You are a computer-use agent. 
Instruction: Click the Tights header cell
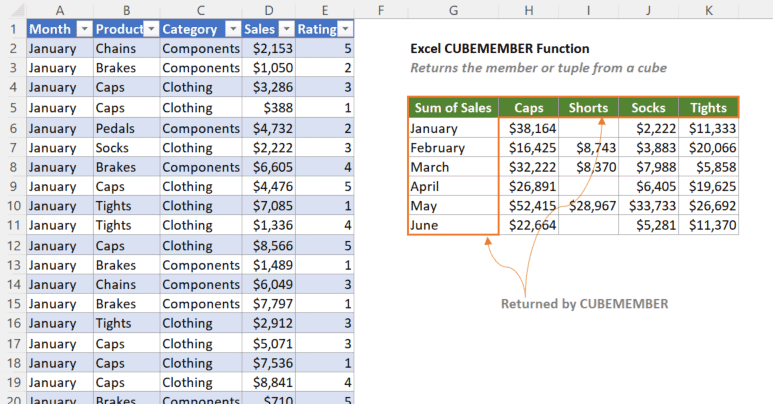click(x=708, y=108)
